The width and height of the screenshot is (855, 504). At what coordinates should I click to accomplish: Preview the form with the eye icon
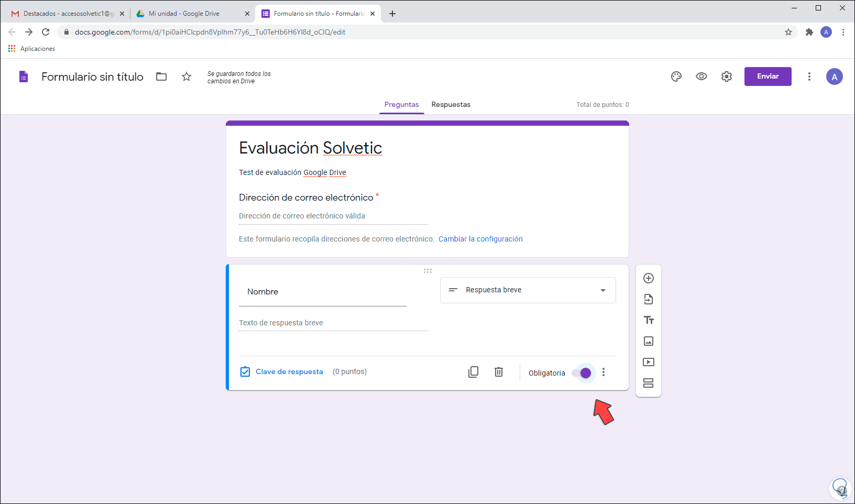(701, 76)
